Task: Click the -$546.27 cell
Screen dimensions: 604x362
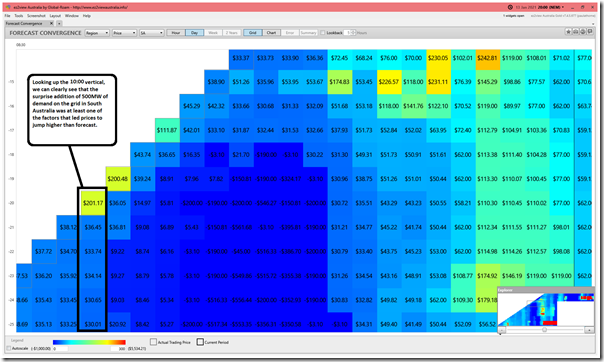Action: [265, 203]
